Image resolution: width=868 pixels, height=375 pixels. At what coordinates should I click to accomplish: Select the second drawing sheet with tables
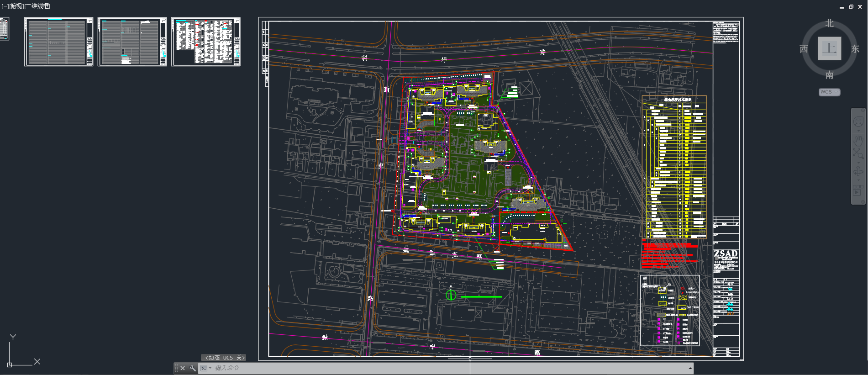pyautogui.click(x=132, y=42)
